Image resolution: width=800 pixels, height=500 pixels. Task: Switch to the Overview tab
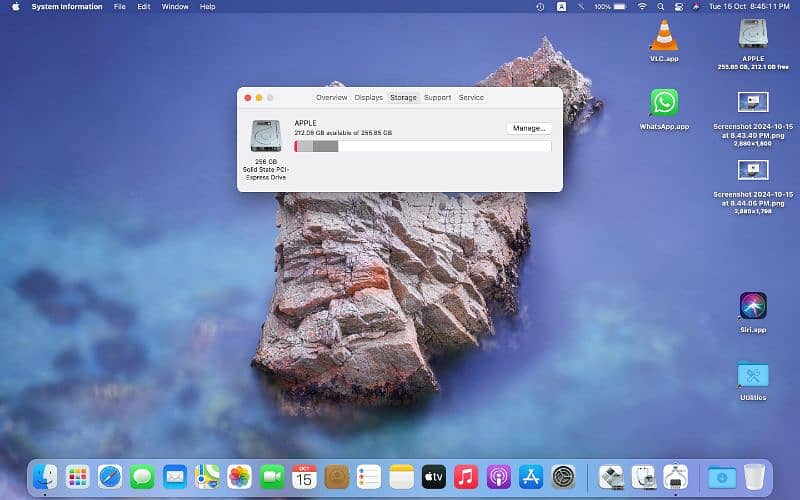point(331,98)
